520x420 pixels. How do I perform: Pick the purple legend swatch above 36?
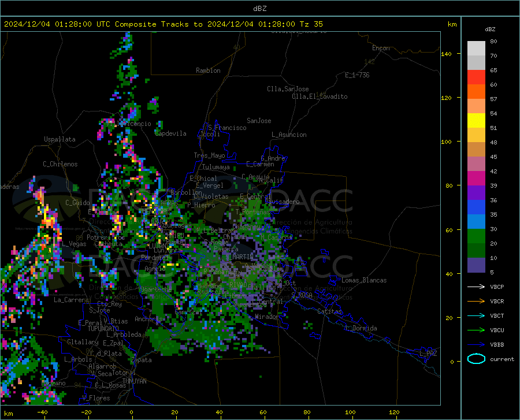[x=476, y=193]
